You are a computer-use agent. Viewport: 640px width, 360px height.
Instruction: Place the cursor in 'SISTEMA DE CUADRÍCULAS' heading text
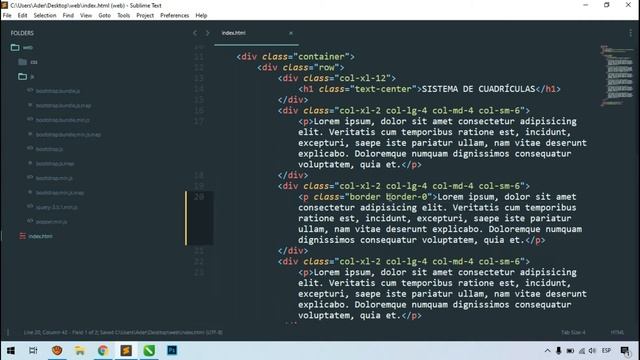coord(478,89)
